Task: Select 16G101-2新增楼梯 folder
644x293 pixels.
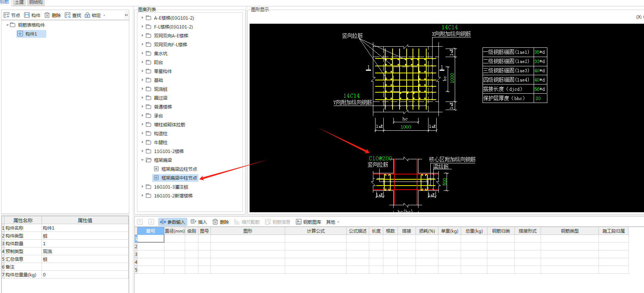Action: tap(173, 196)
